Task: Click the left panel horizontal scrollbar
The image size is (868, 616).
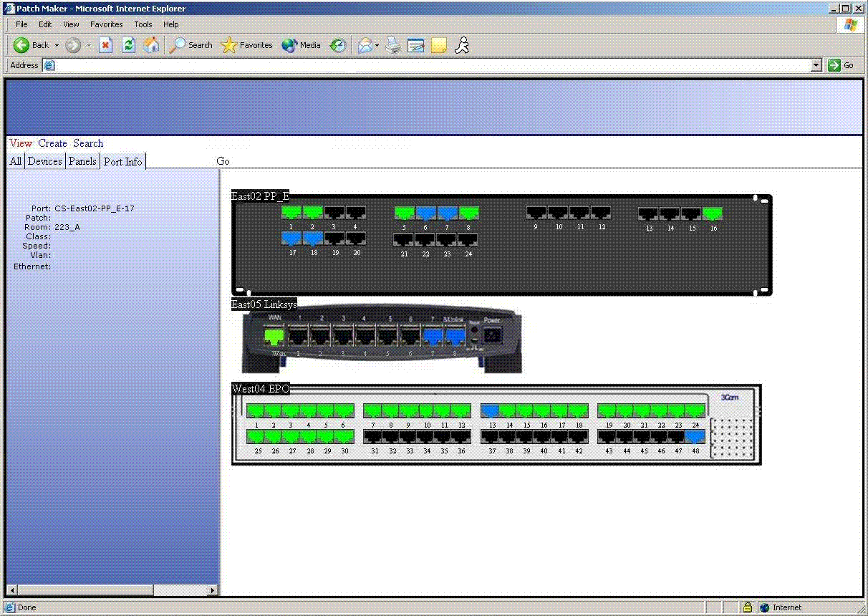Action: (112, 590)
